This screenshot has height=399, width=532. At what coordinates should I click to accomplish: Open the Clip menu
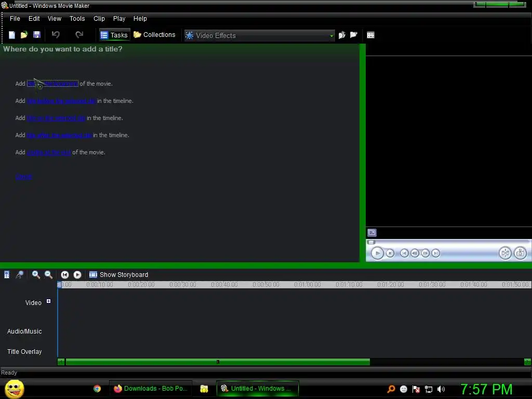[99, 19]
